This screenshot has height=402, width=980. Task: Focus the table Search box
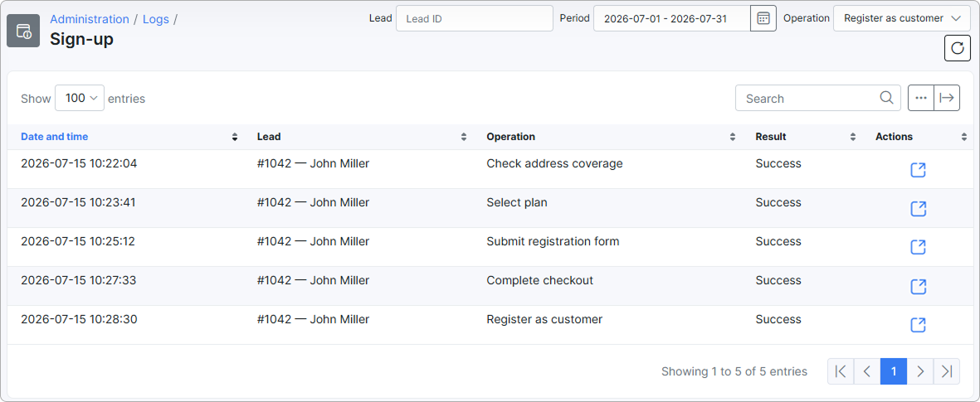(x=817, y=98)
